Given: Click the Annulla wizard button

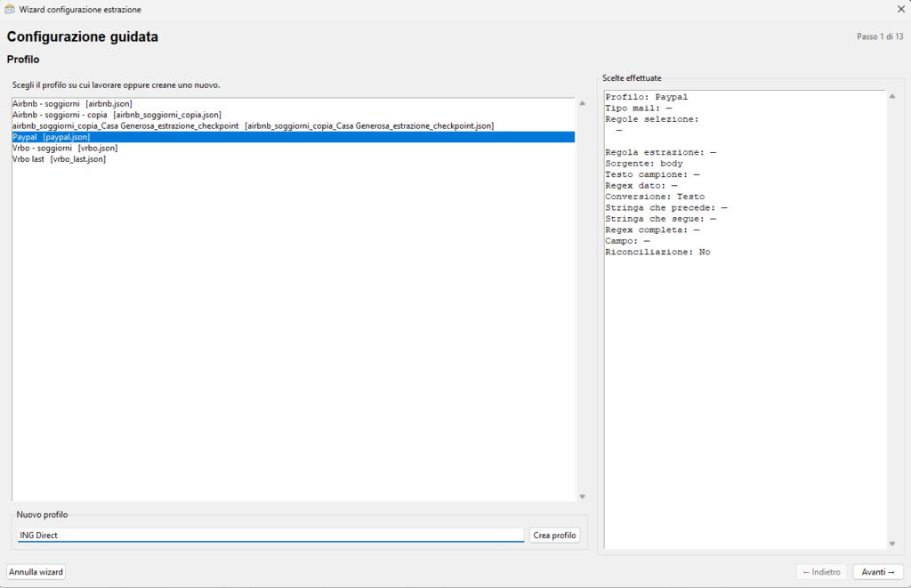Looking at the screenshot, I should pos(36,572).
